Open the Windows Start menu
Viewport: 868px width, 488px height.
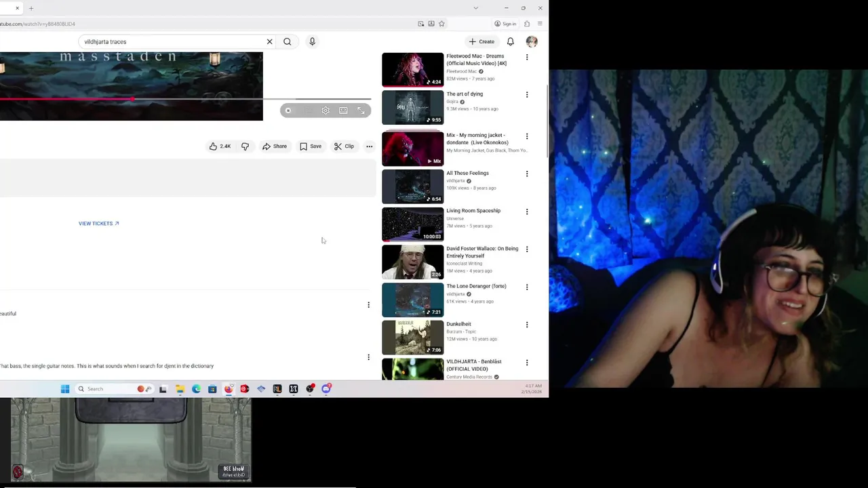pyautogui.click(x=65, y=389)
